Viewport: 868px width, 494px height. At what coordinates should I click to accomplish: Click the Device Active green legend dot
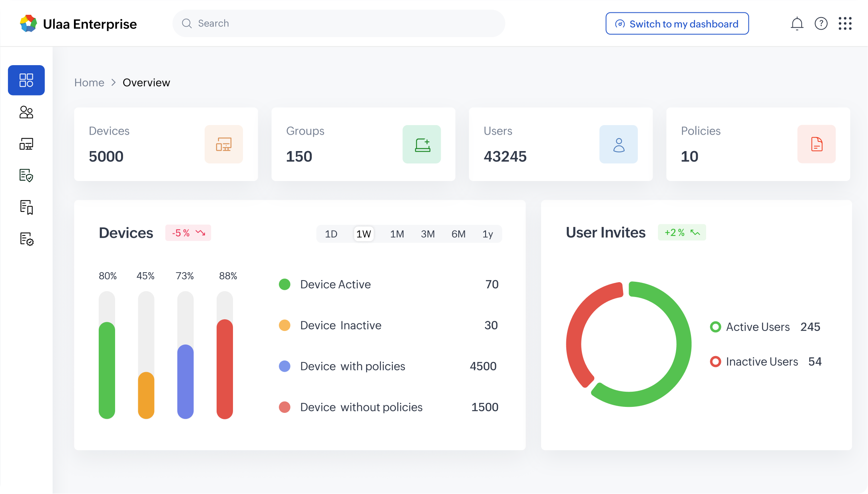pyautogui.click(x=285, y=285)
